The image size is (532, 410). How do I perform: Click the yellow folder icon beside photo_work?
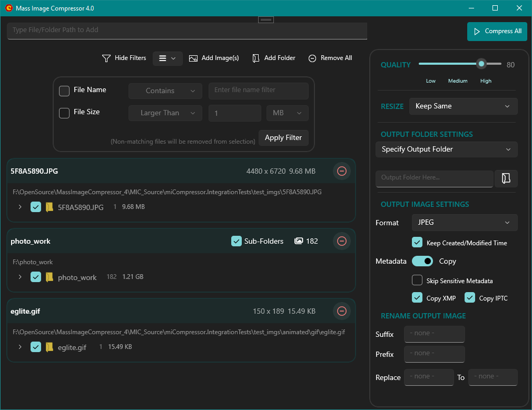50,277
